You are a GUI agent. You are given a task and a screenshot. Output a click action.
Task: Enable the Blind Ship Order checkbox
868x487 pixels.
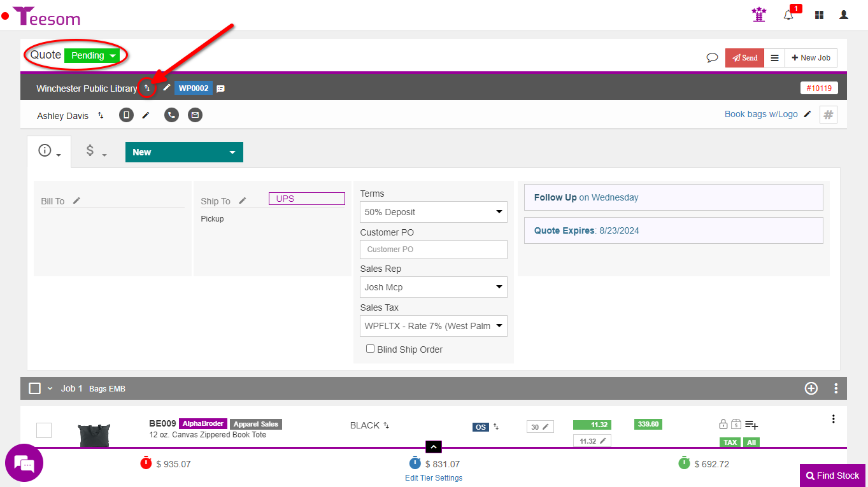(370, 349)
